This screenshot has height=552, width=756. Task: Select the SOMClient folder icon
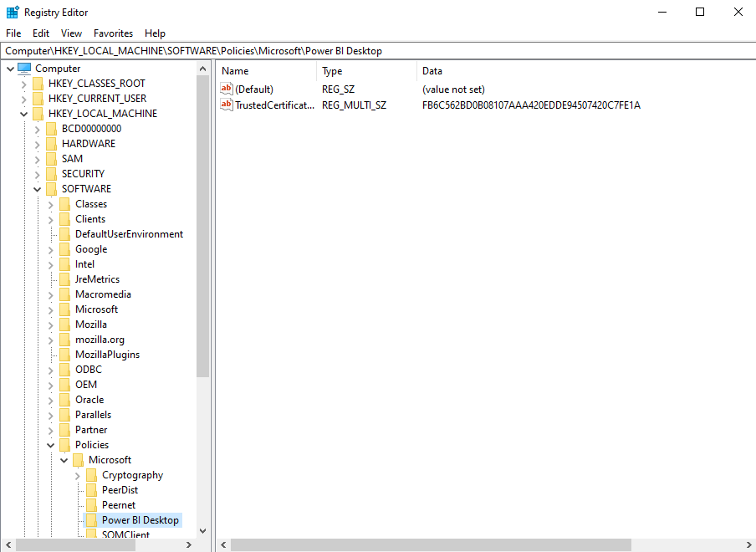[x=90, y=534]
